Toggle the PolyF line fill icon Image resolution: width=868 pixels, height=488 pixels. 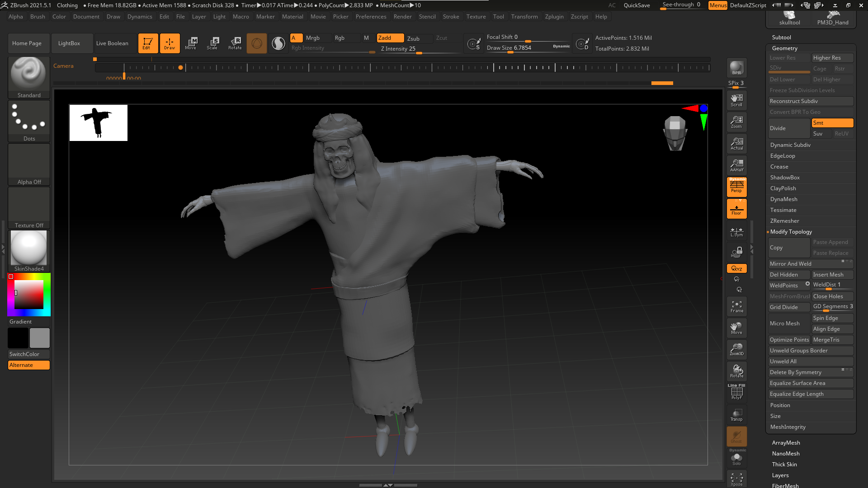[x=736, y=392]
